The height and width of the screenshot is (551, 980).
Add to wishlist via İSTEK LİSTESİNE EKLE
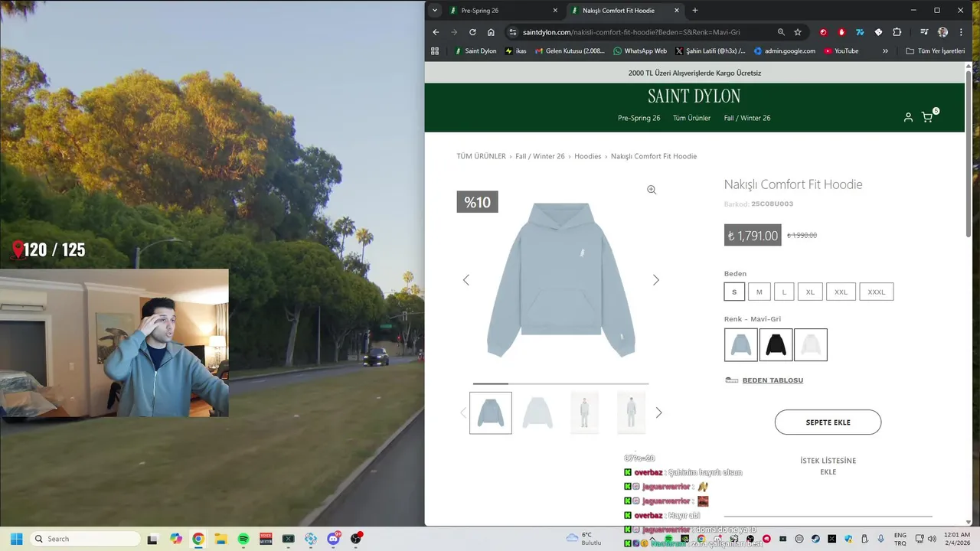click(x=828, y=466)
